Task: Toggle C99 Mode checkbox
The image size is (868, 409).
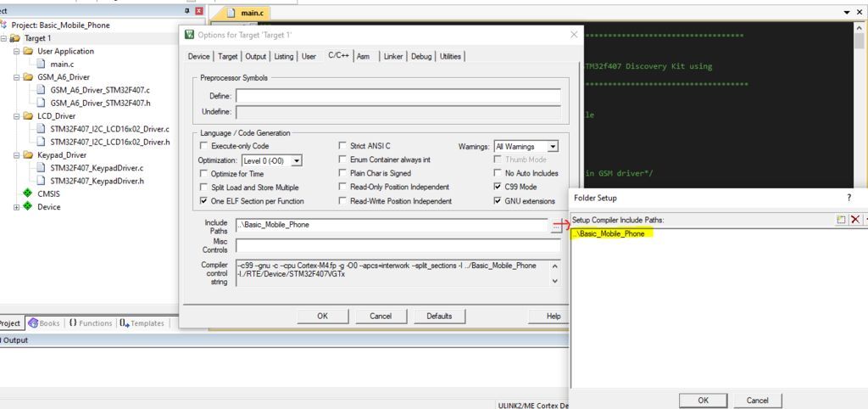Action: [497, 188]
